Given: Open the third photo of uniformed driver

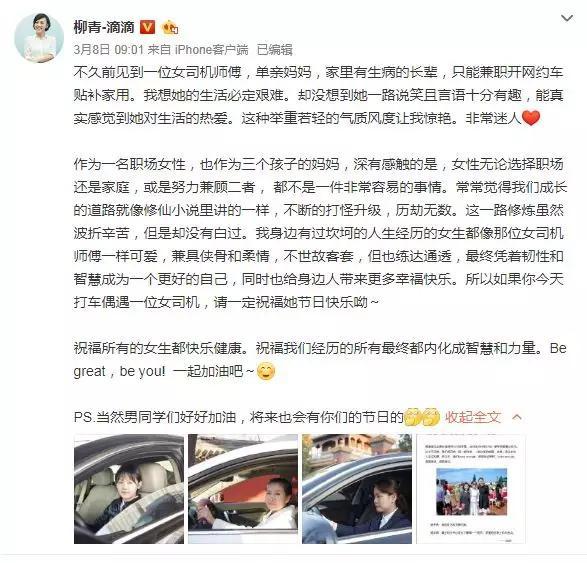Looking at the screenshot, I should [357, 489].
